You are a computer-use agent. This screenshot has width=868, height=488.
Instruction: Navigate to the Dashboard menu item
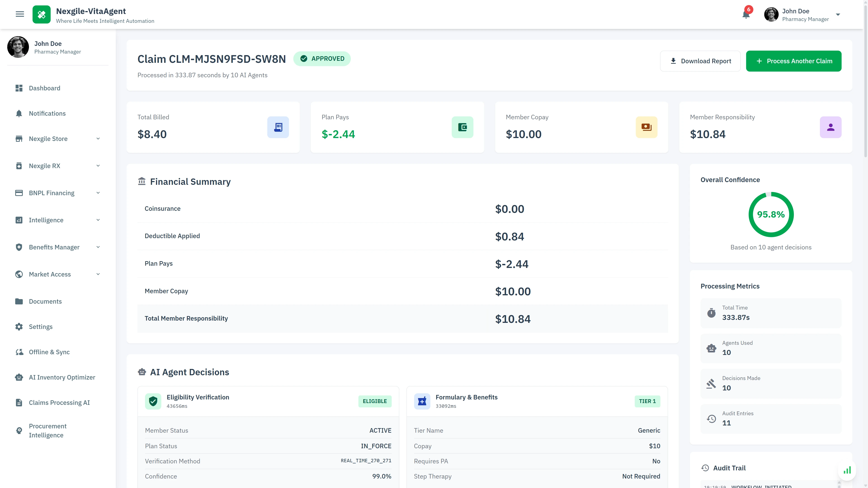point(45,88)
